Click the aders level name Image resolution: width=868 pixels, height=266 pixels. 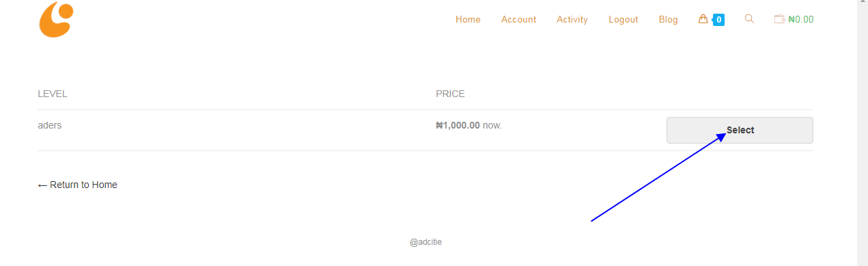[50, 125]
